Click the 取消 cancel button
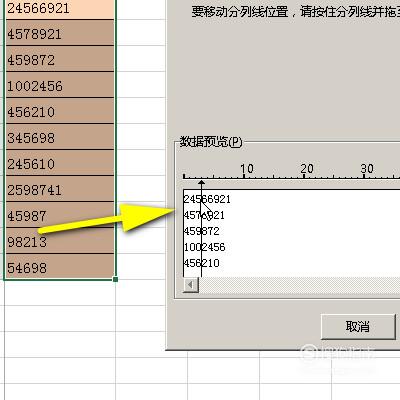Viewport: 400px width, 400px height. (358, 326)
